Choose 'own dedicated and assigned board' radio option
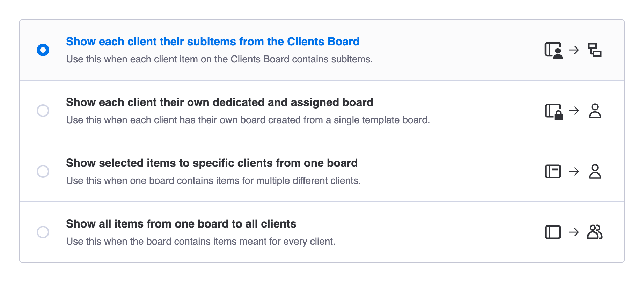The height and width of the screenshot is (282, 644). (x=43, y=111)
